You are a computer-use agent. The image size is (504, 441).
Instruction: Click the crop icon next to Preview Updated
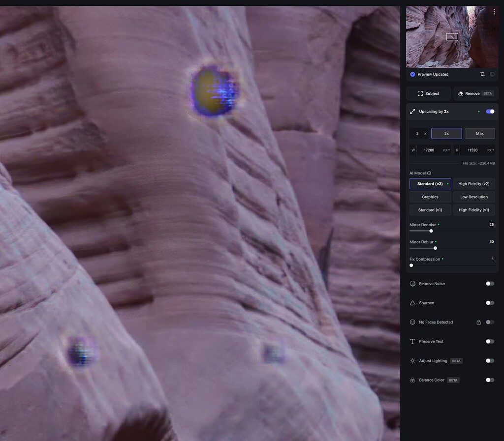[x=482, y=74]
